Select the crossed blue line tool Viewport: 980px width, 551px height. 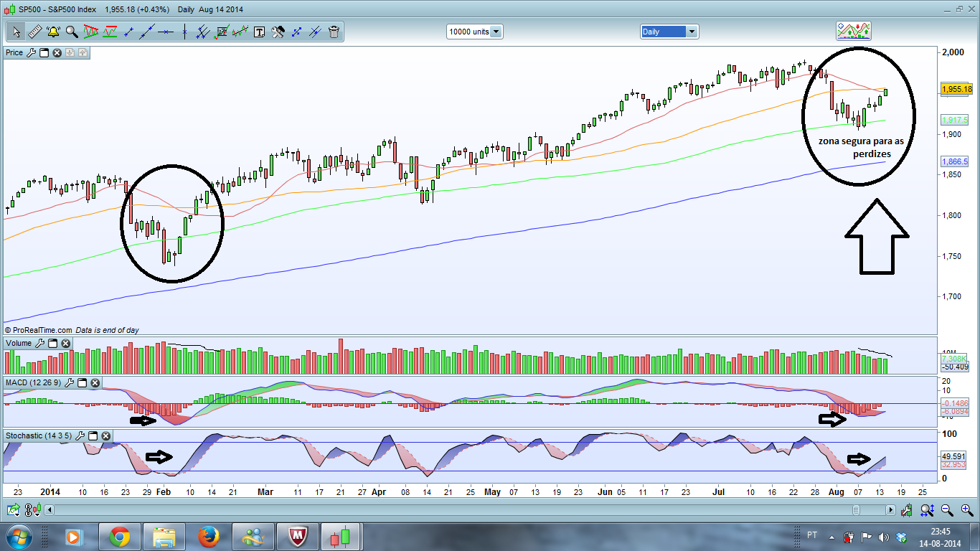point(315,32)
